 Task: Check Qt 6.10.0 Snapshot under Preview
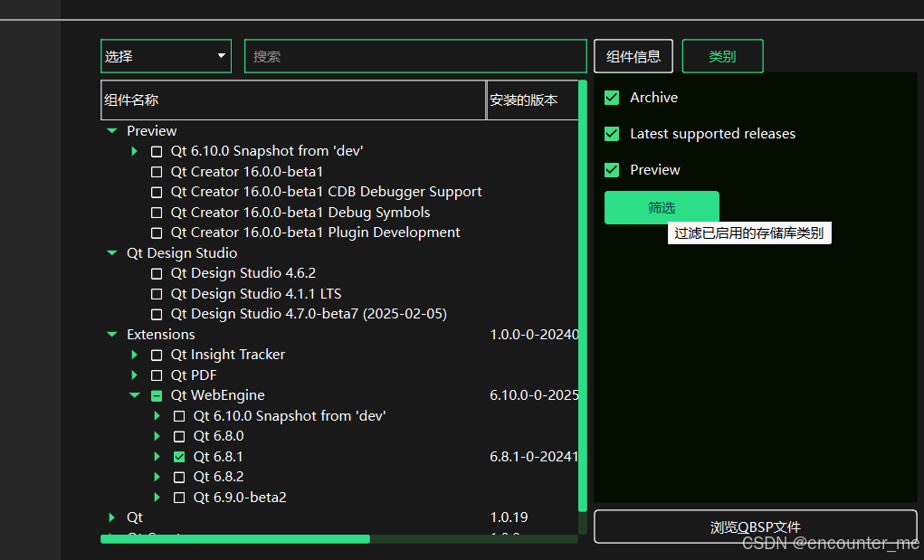tap(157, 152)
